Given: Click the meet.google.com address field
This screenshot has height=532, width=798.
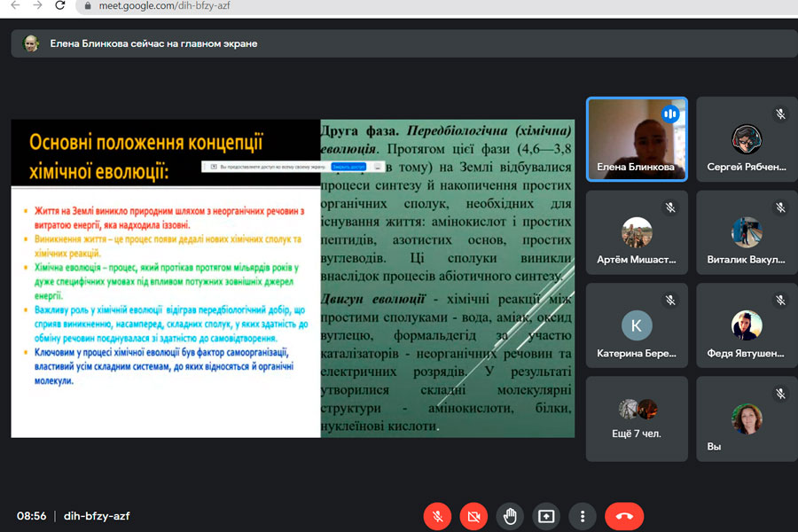Looking at the screenshot, I should [x=438, y=6].
